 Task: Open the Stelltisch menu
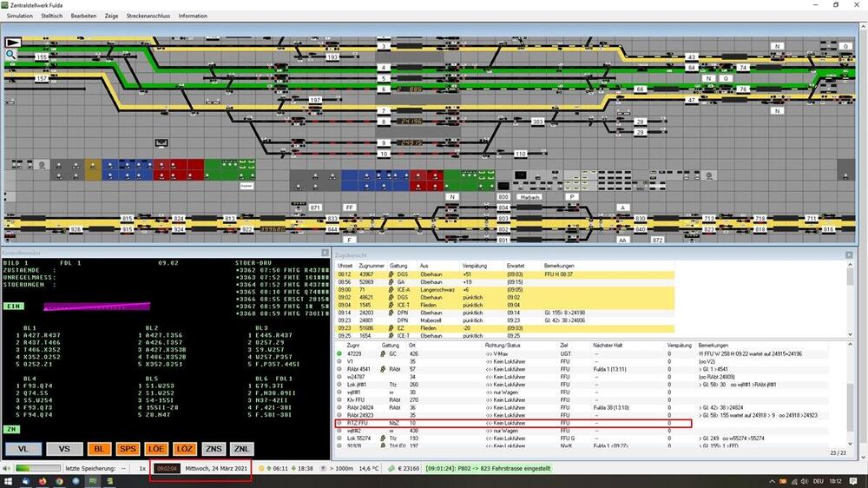[51, 16]
